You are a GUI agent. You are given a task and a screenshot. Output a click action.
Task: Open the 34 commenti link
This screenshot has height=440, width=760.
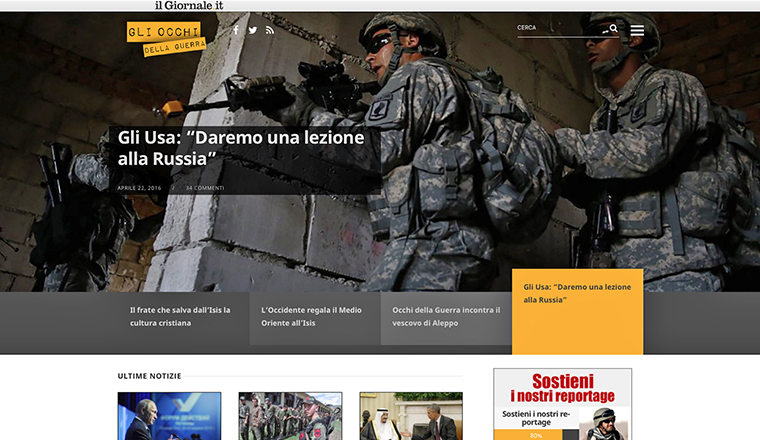205,188
